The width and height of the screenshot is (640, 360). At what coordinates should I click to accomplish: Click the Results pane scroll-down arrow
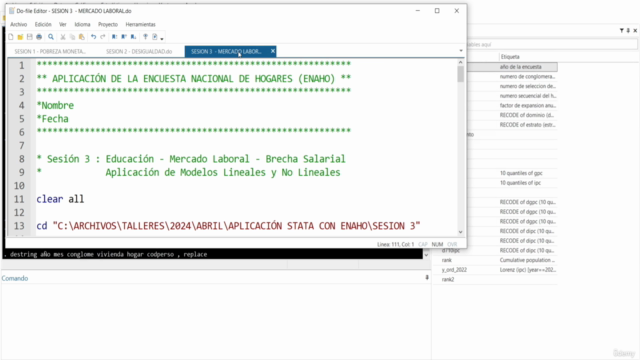click(x=427, y=255)
